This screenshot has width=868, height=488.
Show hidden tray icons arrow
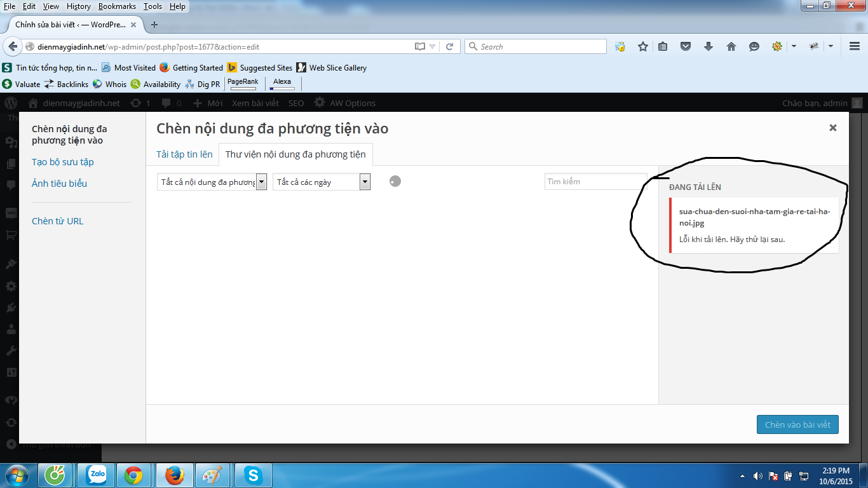[743, 476]
